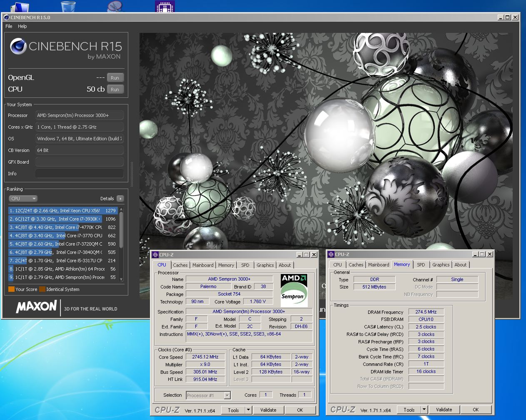
Task: Open the computer desktop icon at top-left
Action: pos(19,6)
